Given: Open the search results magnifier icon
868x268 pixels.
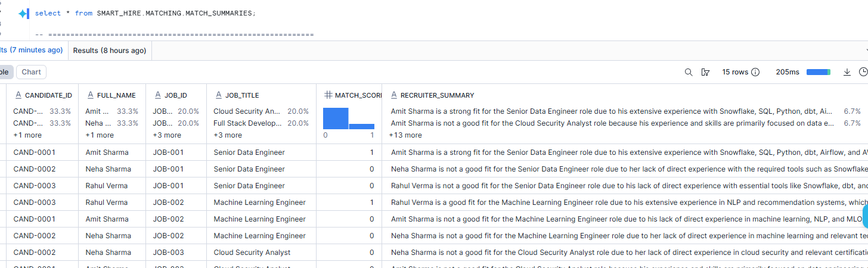Looking at the screenshot, I should (689, 72).
